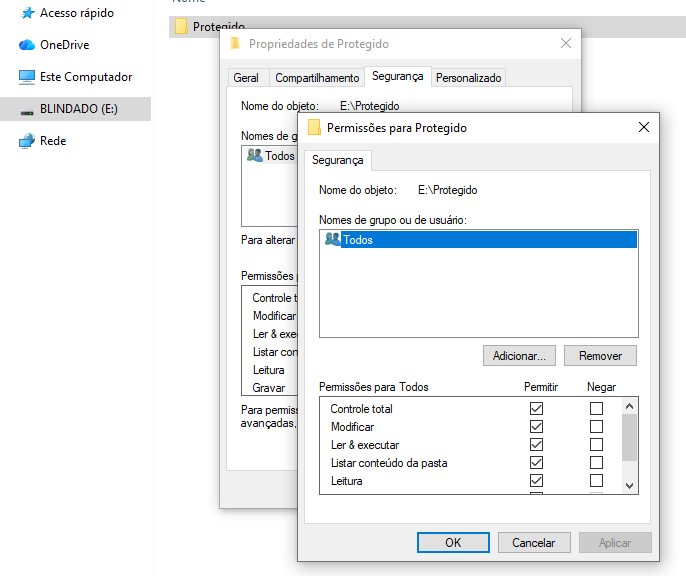The height and width of the screenshot is (576, 686).
Task: Select Todos group icon in permissions list
Action: 333,239
